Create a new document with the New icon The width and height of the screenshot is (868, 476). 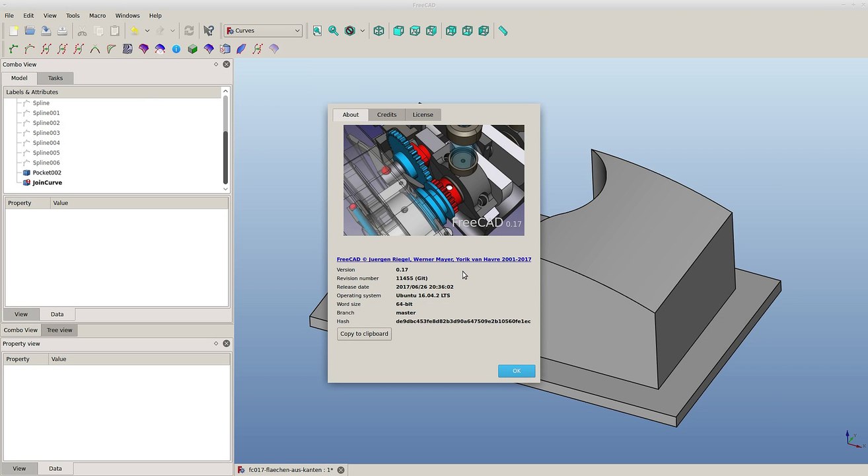click(14, 30)
